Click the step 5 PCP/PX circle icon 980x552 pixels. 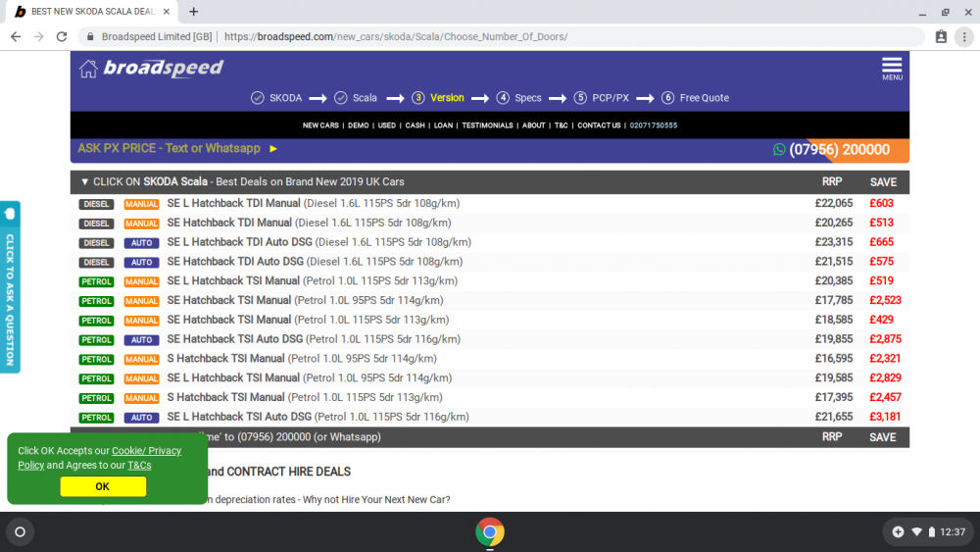tap(580, 98)
